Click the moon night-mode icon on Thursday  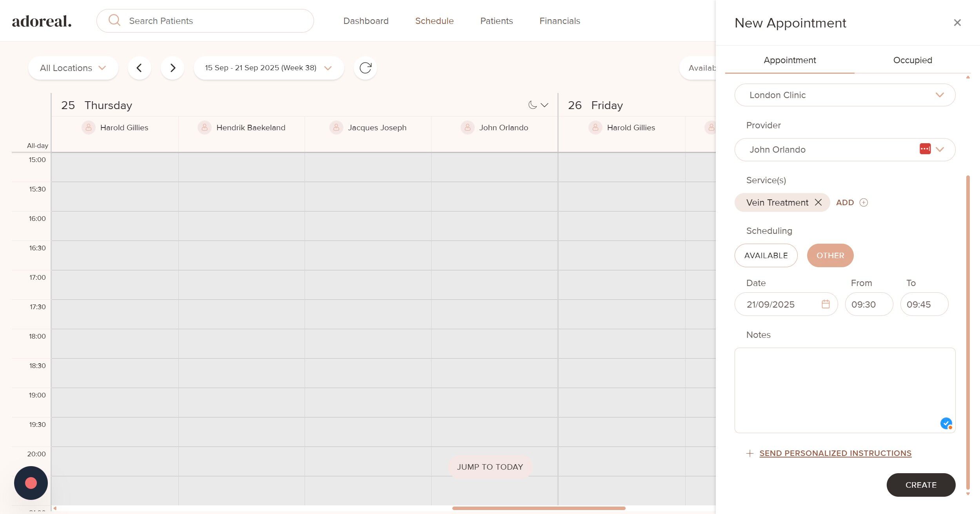pyautogui.click(x=532, y=105)
